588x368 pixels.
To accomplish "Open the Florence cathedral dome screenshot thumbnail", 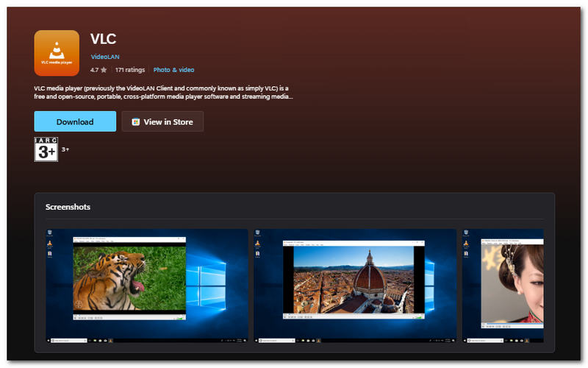I will (355, 286).
